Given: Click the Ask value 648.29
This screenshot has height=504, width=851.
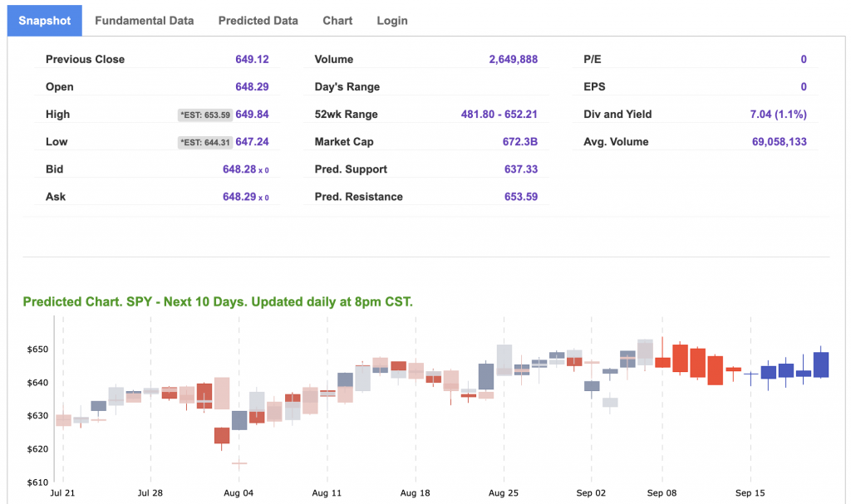Looking at the screenshot, I should point(239,197).
